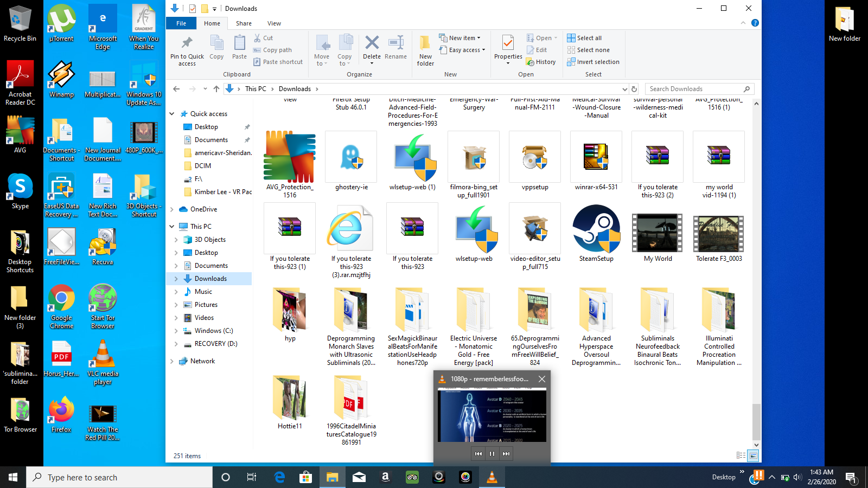868x488 pixels.
Task: Switch to Details view layout button
Action: point(741,455)
